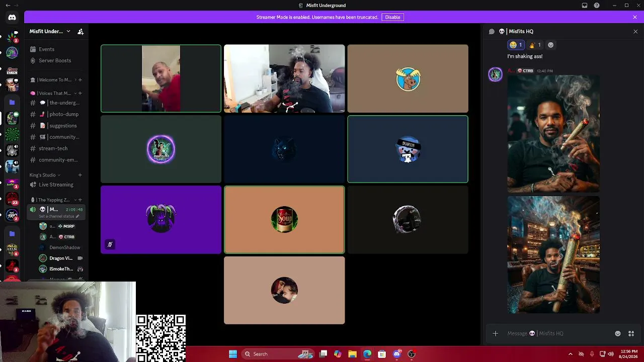Open Discord from the taskbar
Screen dimensions: 644x362
pos(397,354)
